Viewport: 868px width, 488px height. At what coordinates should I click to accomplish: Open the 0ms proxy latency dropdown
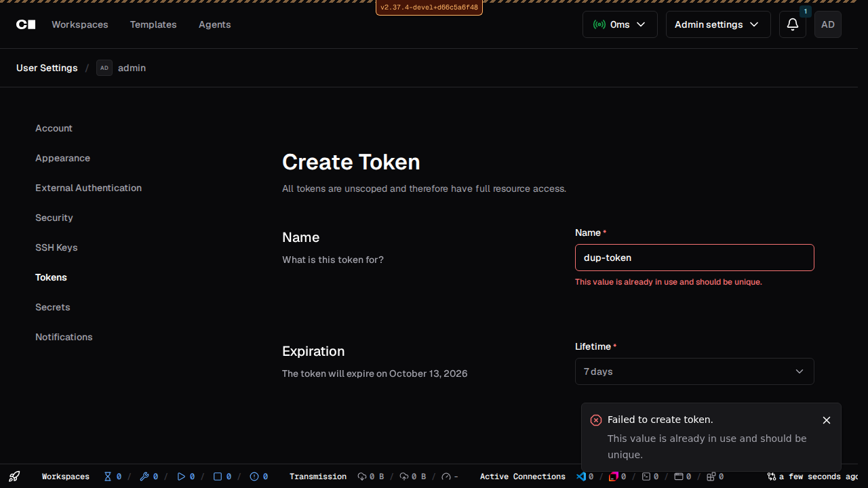click(x=620, y=24)
